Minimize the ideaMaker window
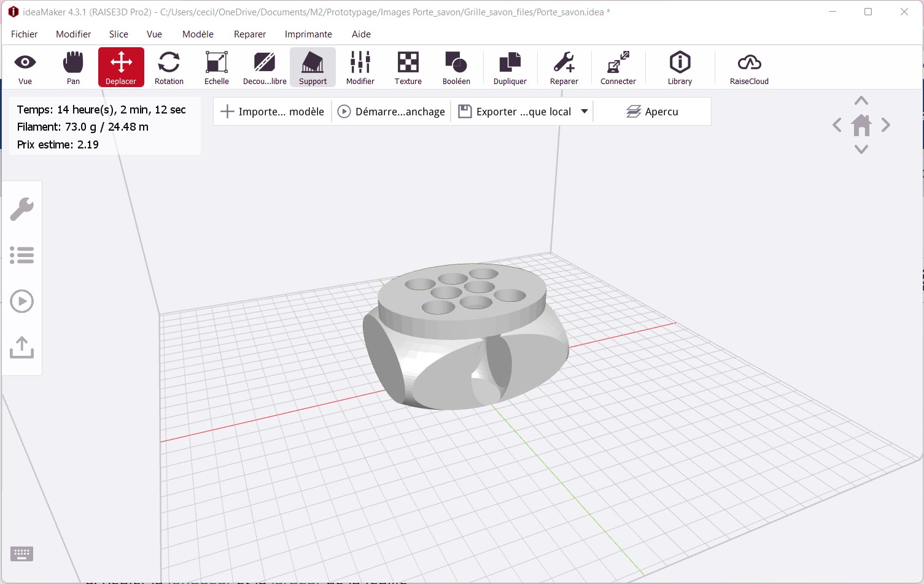924x584 pixels. [833, 12]
